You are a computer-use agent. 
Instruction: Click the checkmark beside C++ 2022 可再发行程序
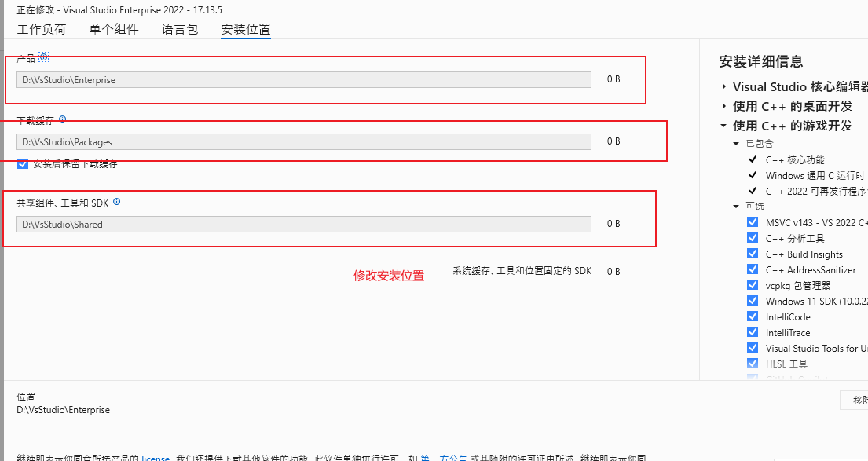[x=753, y=191]
